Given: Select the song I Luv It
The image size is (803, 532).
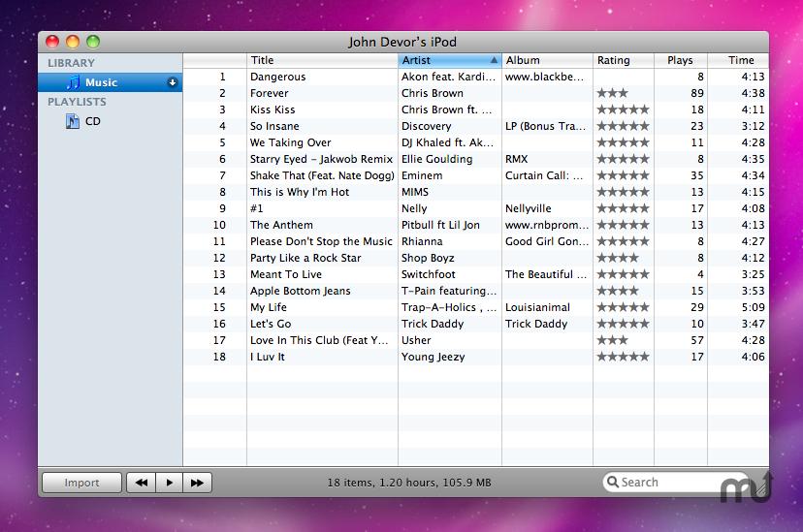Looking at the screenshot, I should 268,357.
